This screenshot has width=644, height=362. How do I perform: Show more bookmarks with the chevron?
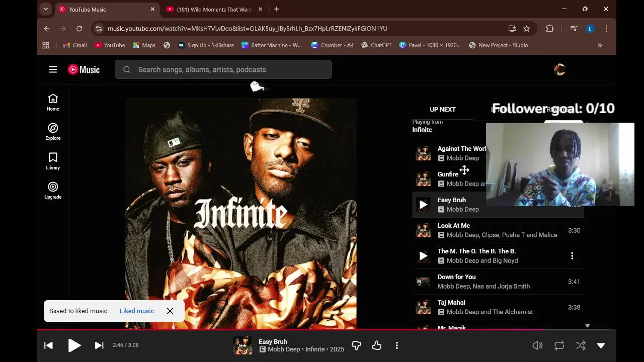click(600, 45)
